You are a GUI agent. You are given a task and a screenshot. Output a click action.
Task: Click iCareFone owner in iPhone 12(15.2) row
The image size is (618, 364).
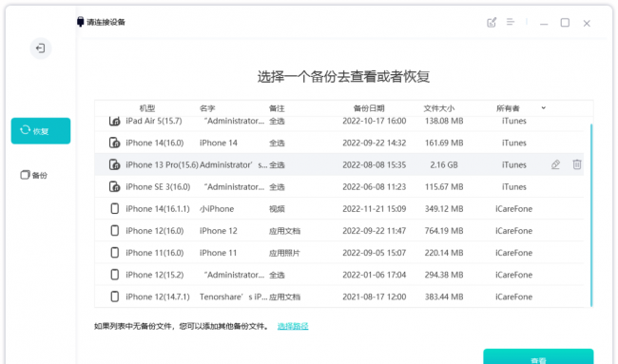[x=514, y=275]
